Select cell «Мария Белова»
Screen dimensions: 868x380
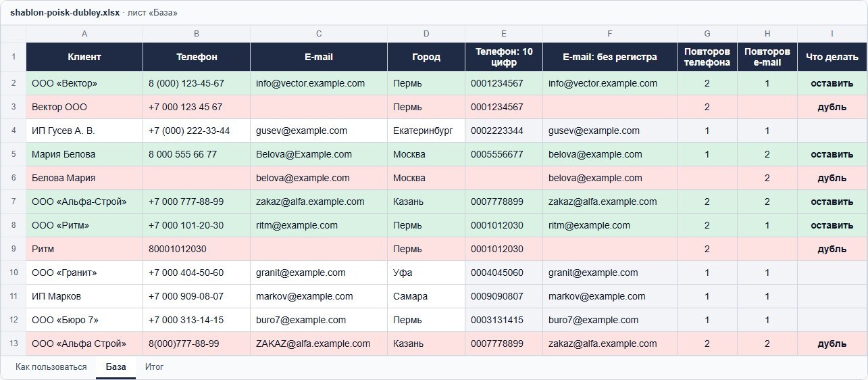click(x=84, y=154)
